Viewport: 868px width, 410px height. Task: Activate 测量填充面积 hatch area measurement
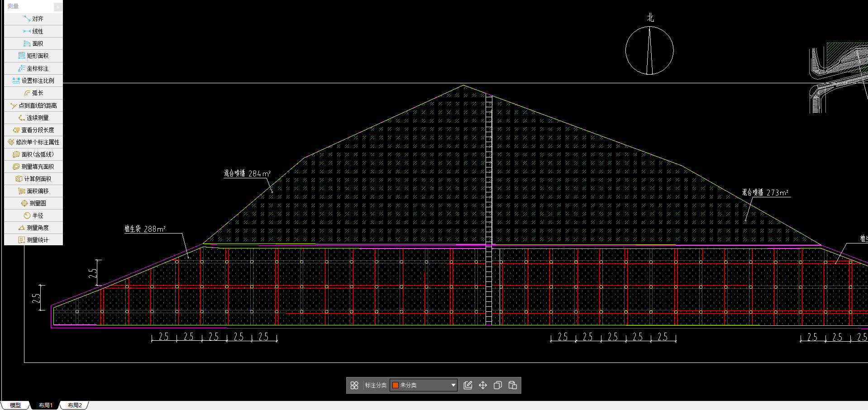tap(33, 167)
